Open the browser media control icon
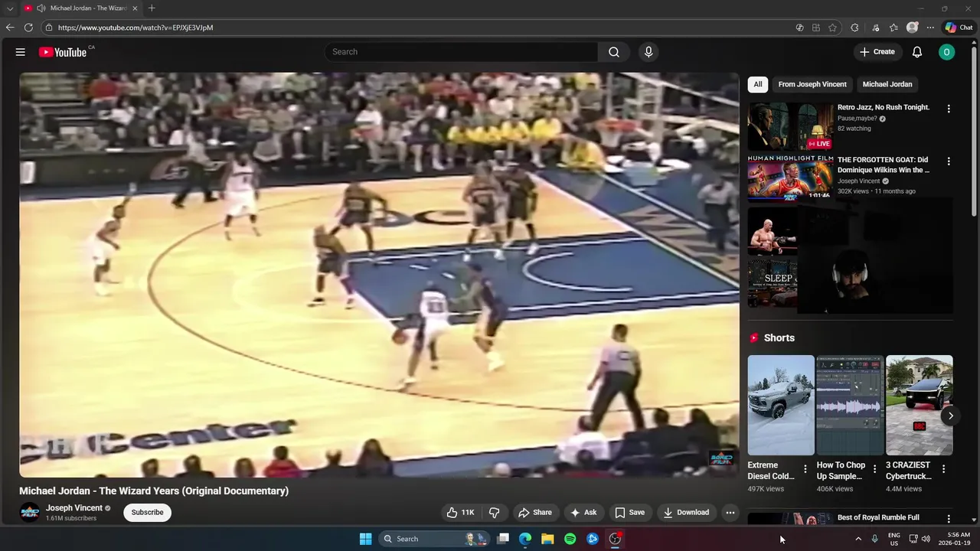 click(x=876, y=28)
